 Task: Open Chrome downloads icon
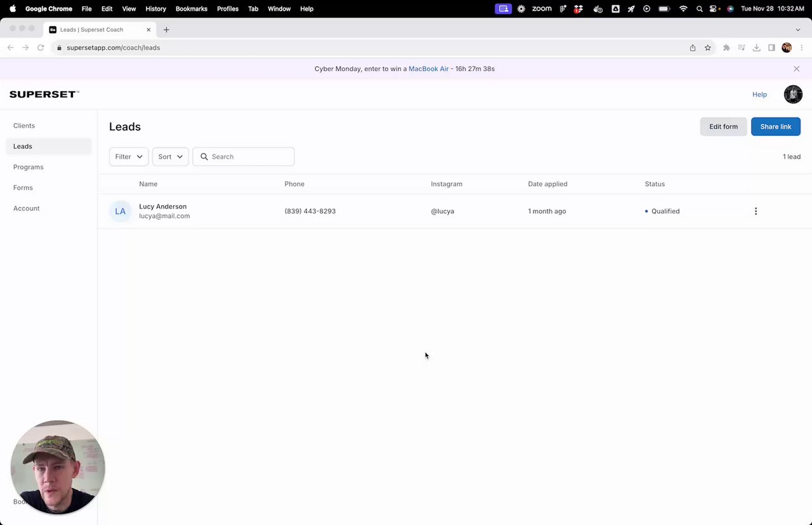pyautogui.click(x=757, y=48)
